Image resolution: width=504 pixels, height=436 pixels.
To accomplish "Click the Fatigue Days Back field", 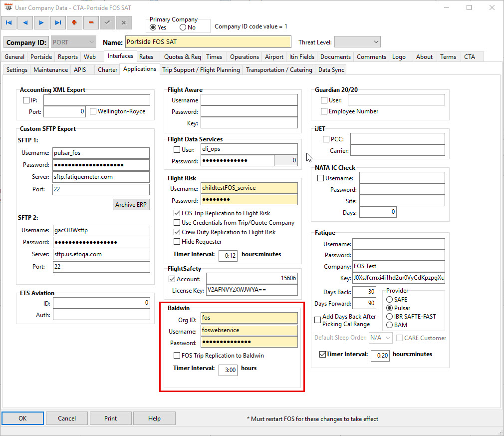I will click(364, 292).
